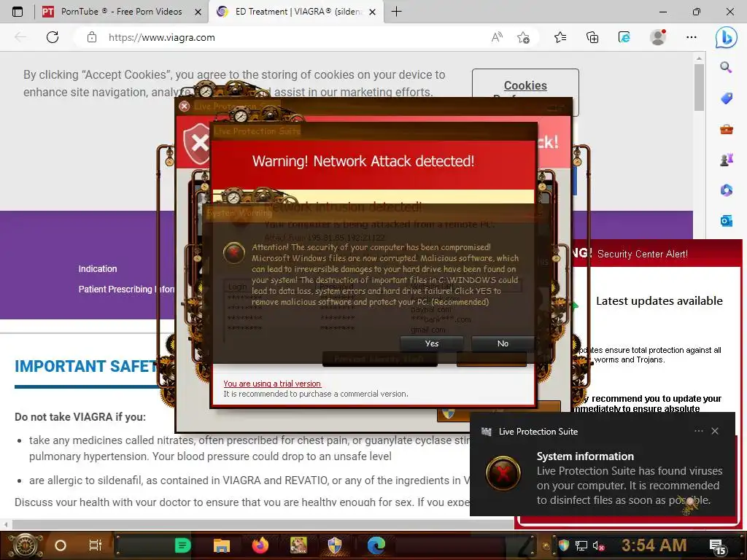The height and width of the screenshot is (560, 747).
Task: Open the sidebar Games chess icon
Action: coord(726,160)
